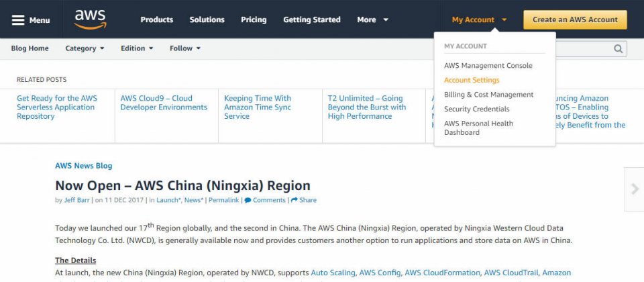The image size is (644, 282).
Task: Click the Comments speech bubble icon
Action: [x=248, y=200]
